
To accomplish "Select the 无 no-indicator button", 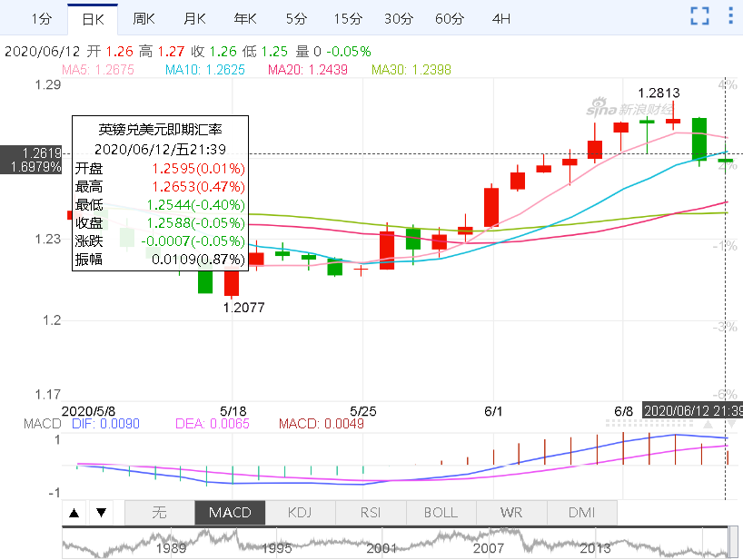I will tap(160, 513).
